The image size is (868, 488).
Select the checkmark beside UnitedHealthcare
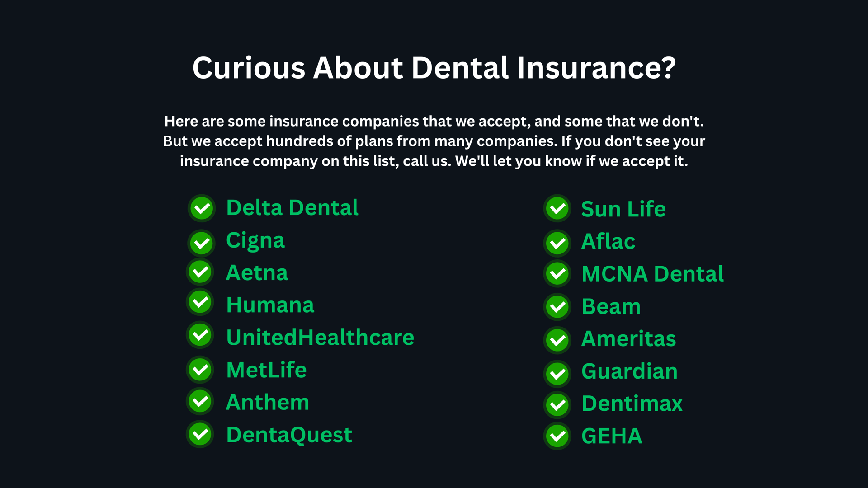coord(200,335)
